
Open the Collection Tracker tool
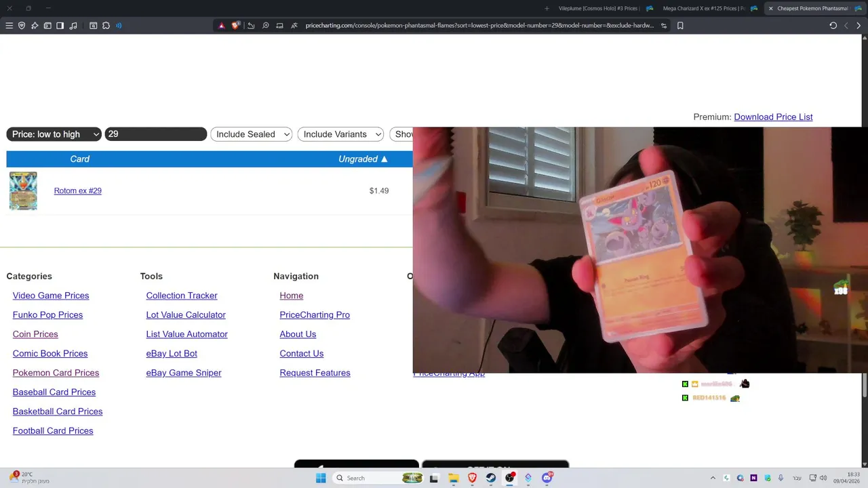[x=182, y=296]
